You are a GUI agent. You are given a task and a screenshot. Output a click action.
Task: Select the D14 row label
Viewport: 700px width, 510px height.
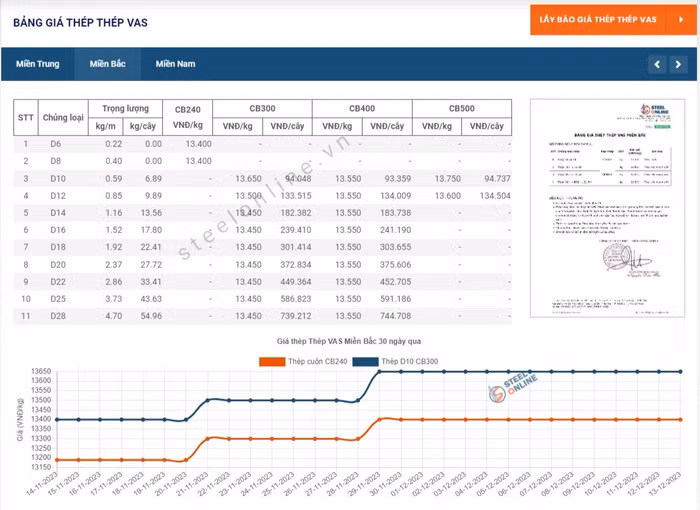[x=58, y=213]
